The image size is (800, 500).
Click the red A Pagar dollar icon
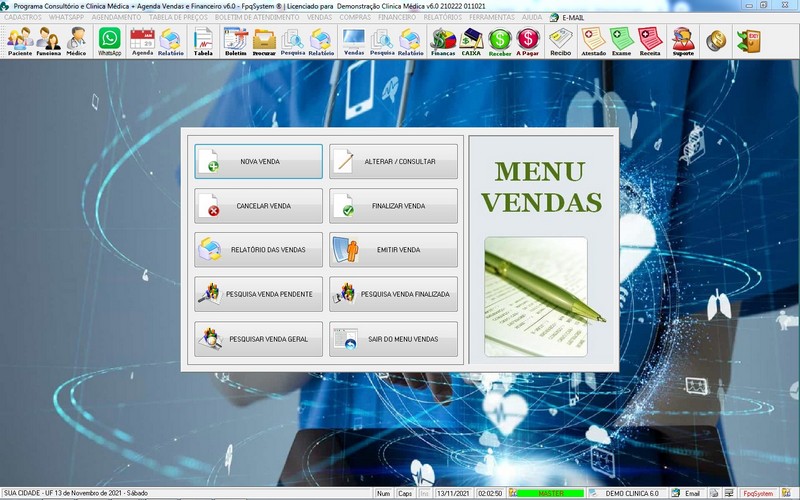pos(528,41)
